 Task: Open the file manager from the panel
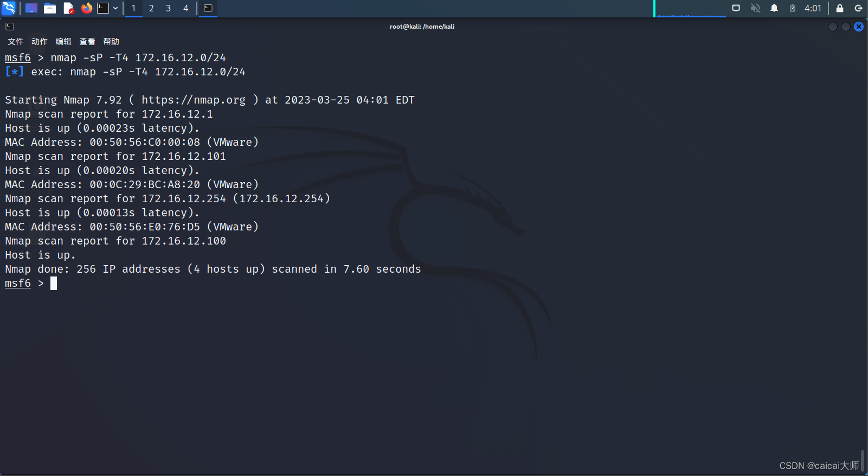50,8
